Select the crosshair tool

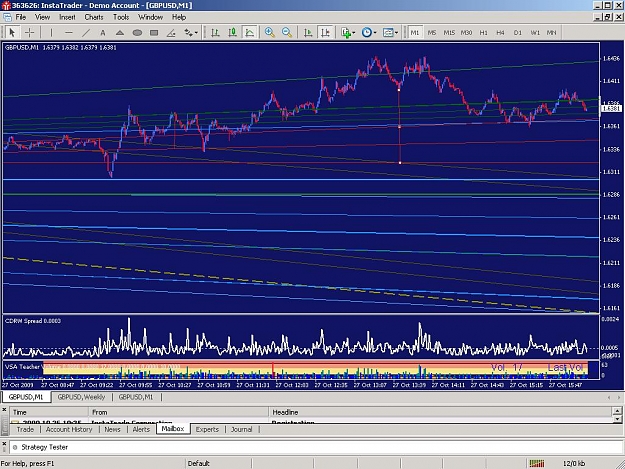(x=29, y=33)
